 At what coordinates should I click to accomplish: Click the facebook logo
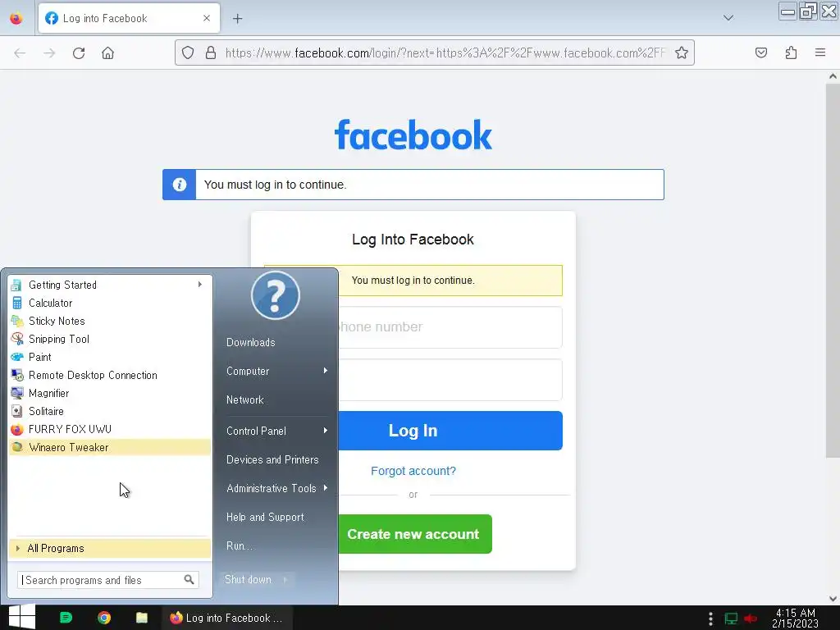(x=413, y=135)
